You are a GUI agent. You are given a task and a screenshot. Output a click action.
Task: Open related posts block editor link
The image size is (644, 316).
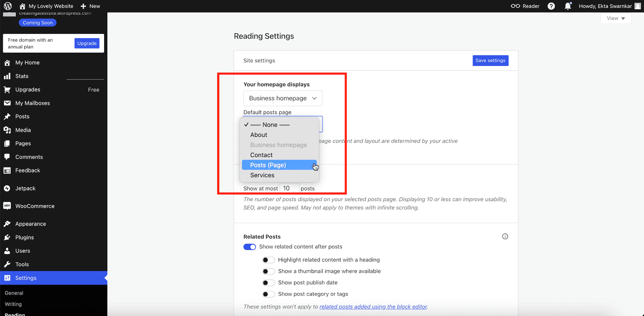(373, 307)
